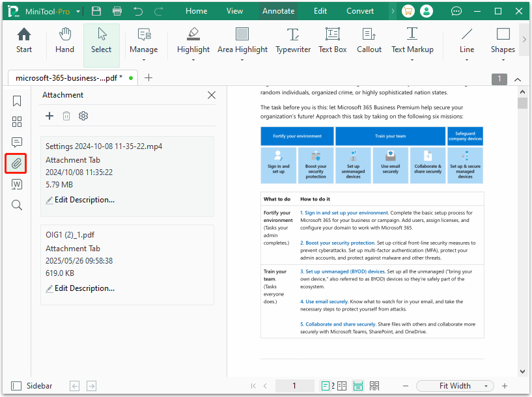Expand the Text Markup dropdown arrow
This screenshot has height=397, width=532.
pos(412,60)
